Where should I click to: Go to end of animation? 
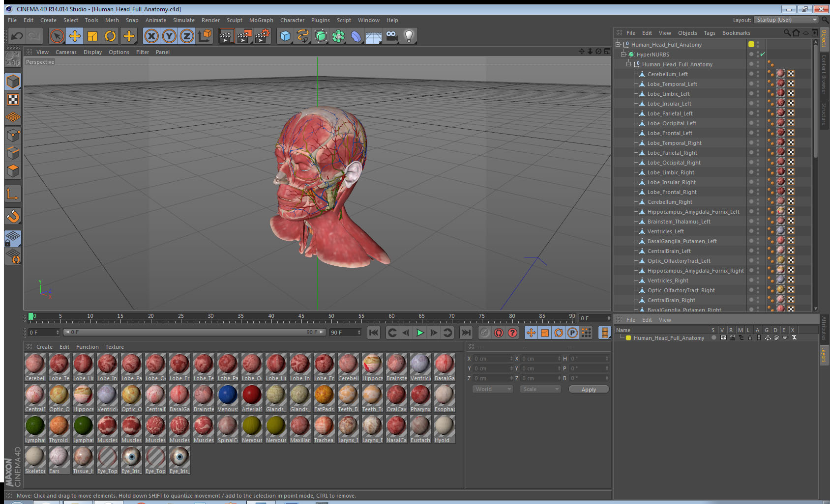point(466,333)
